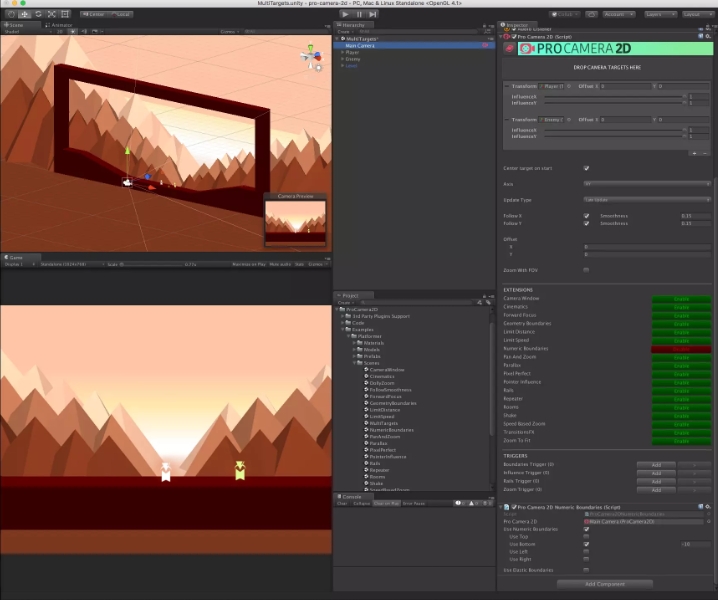Select the Rect Transform tool

tap(65, 14)
